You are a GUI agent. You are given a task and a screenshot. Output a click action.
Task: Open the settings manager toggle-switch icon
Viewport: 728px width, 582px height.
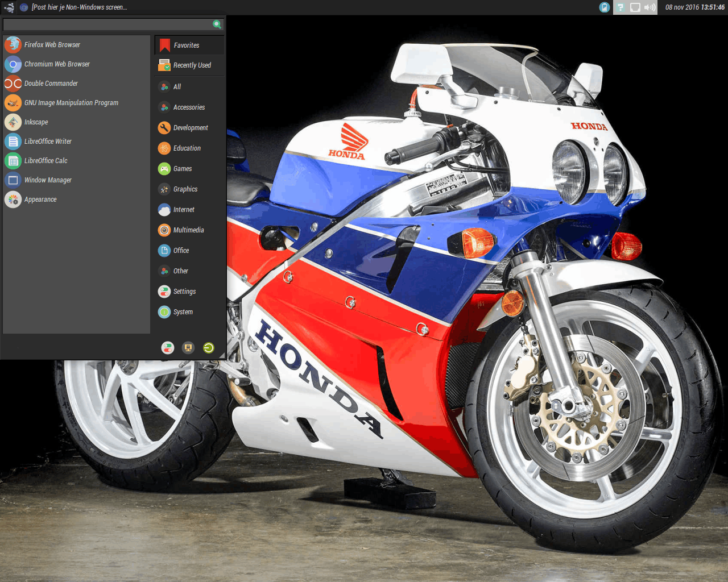click(x=168, y=348)
